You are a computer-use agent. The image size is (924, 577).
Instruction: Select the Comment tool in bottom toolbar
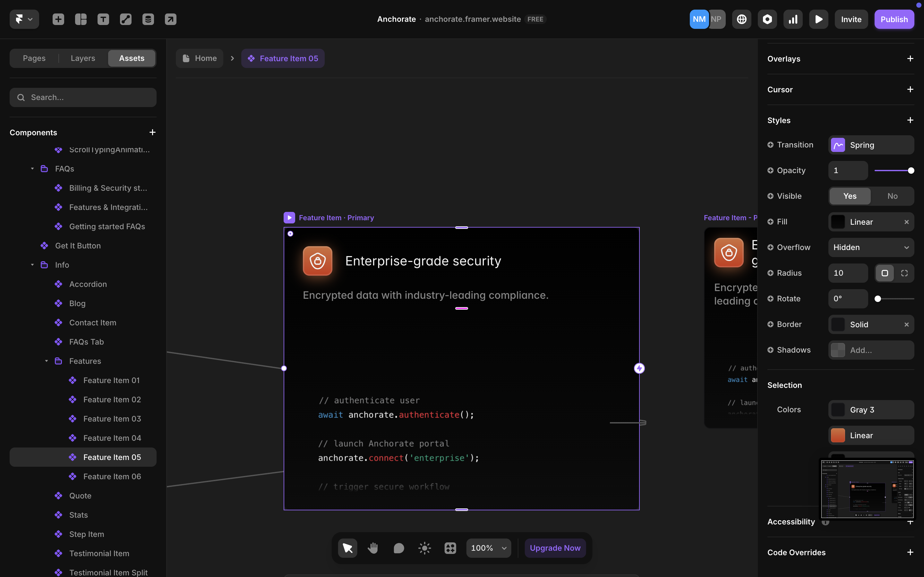[398, 548]
